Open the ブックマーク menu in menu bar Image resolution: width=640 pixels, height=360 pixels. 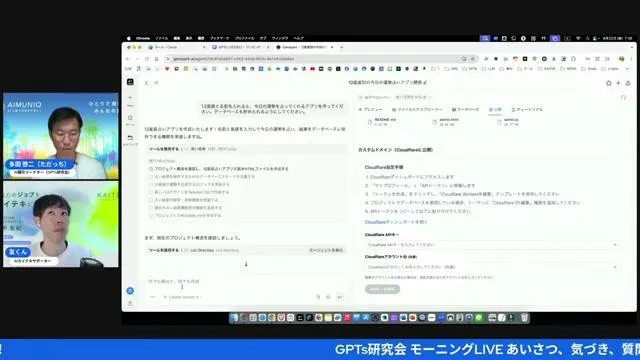(x=220, y=38)
